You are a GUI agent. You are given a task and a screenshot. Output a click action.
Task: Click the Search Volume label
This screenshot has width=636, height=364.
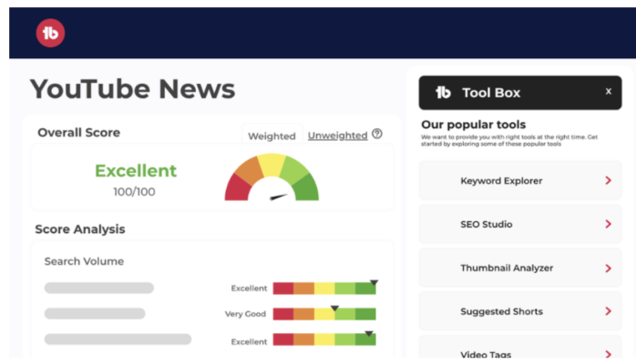coord(84,261)
